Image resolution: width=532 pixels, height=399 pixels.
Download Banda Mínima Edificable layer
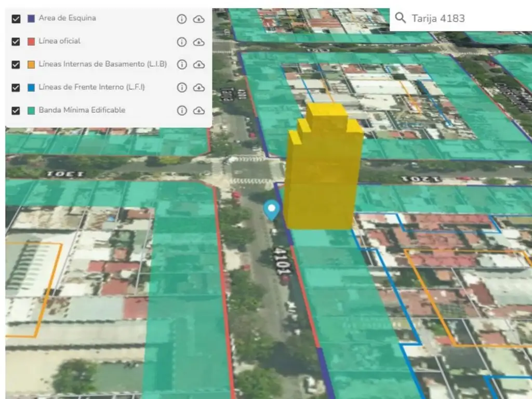[x=198, y=110]
